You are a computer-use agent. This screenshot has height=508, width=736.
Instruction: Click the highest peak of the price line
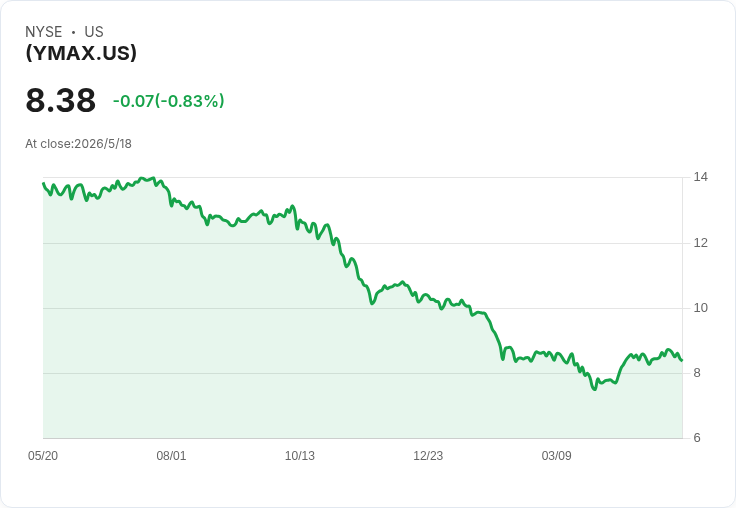pos(153,178)
